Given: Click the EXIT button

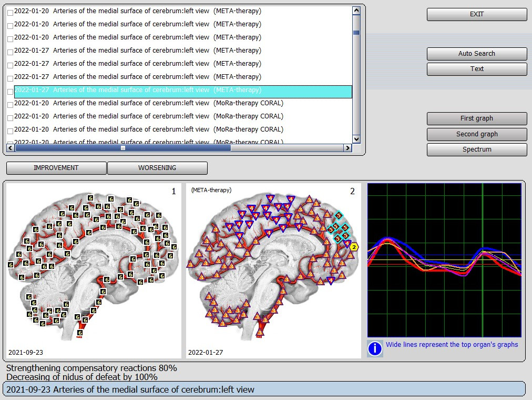Looking at the screenshot, I should pos(476,15).
